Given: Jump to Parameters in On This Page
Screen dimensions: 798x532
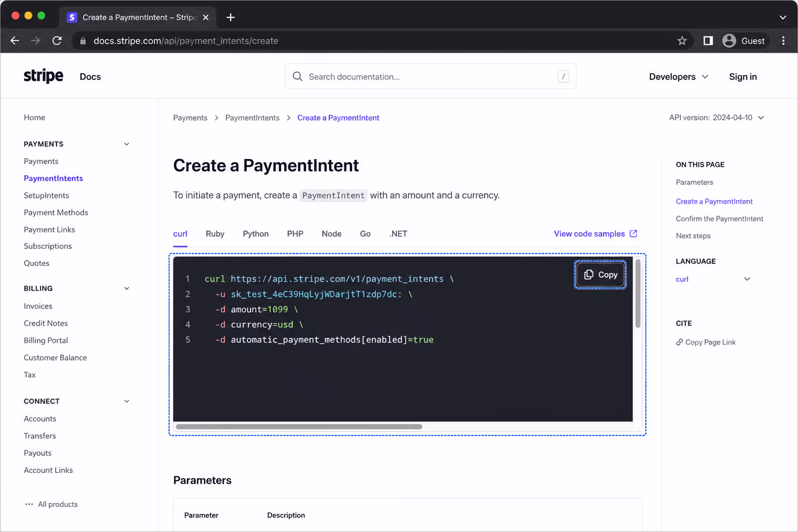Looking at the screenshot, I should 695,182.
